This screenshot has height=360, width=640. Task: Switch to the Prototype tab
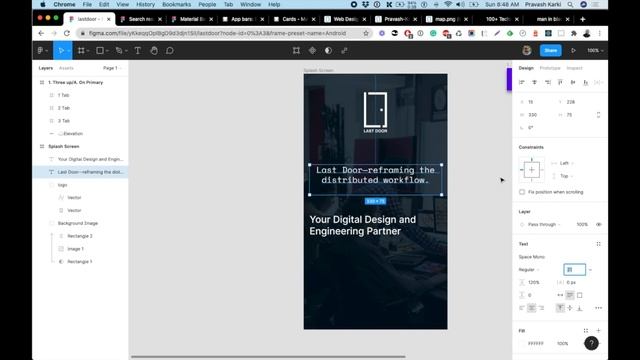coord(550,68)
